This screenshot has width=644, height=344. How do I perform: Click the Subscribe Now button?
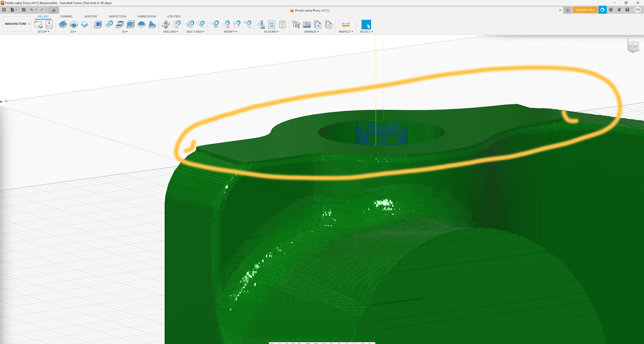[x=585, y=10]
